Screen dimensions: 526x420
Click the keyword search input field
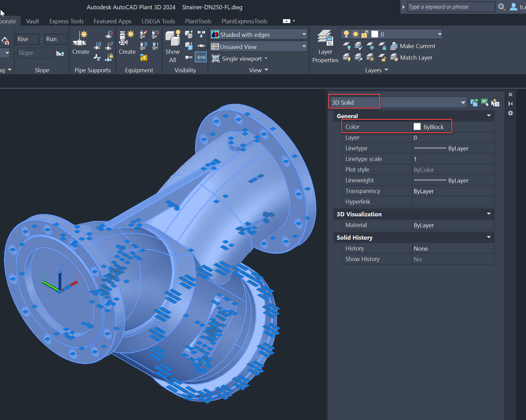[x=451, y=7]
